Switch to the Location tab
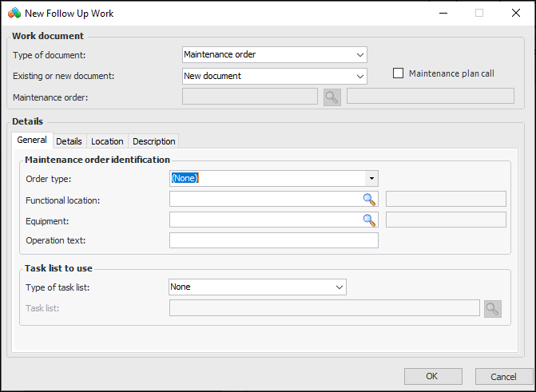536x392 pixels. coord(107,141)
